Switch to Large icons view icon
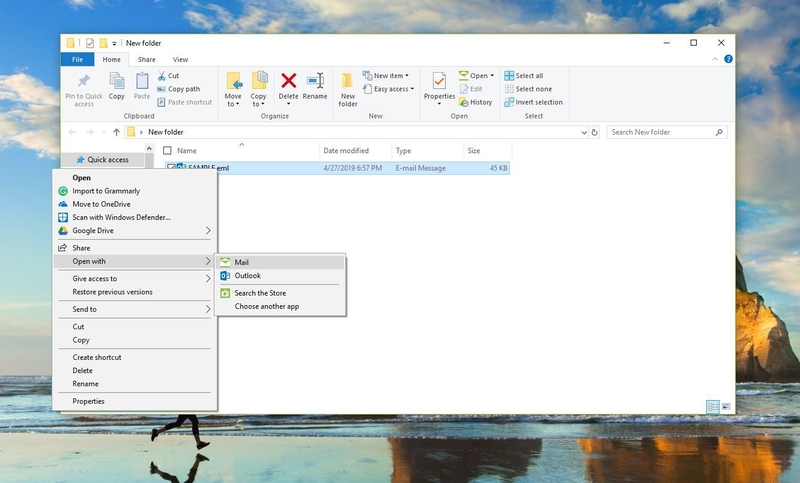 point(726,406)
